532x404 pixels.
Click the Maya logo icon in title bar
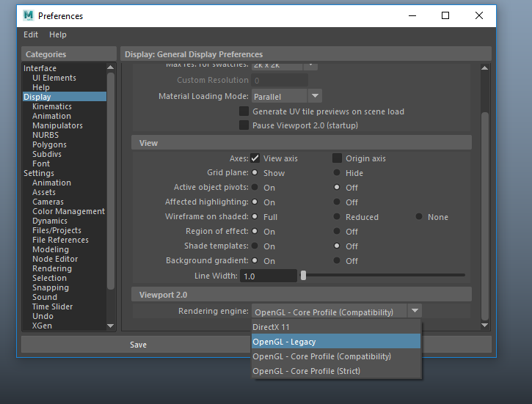(x=29, y=15)
